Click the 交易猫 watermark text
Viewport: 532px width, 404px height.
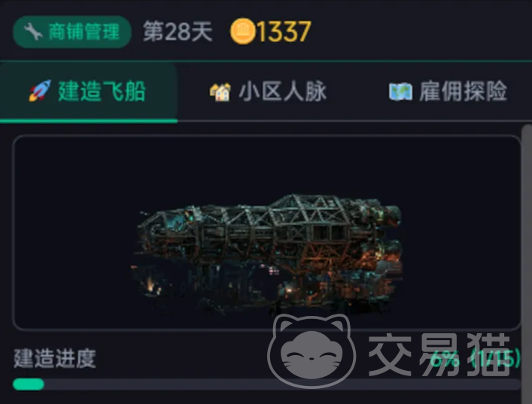point(439,355)
